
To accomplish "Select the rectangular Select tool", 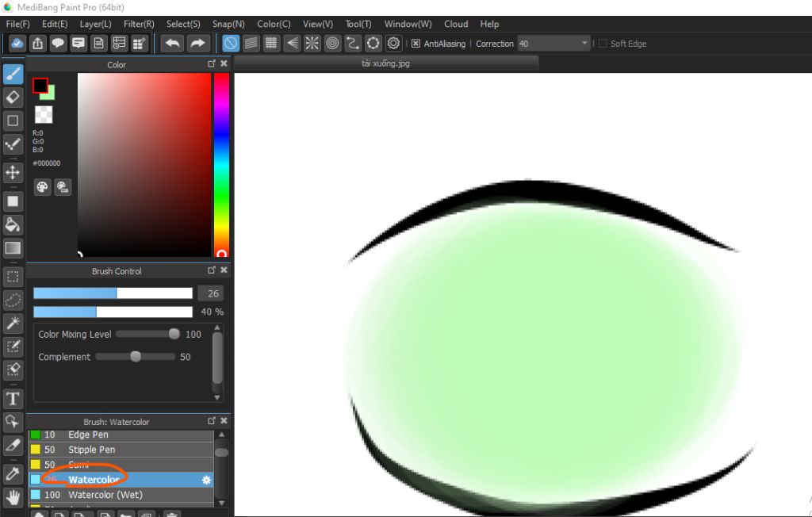I will [13, 278].
